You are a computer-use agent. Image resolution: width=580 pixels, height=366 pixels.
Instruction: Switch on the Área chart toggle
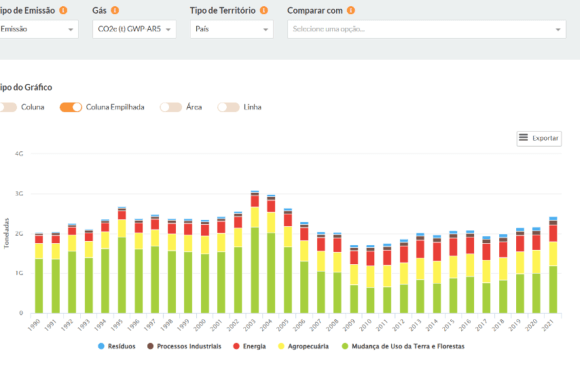point(171,107)
